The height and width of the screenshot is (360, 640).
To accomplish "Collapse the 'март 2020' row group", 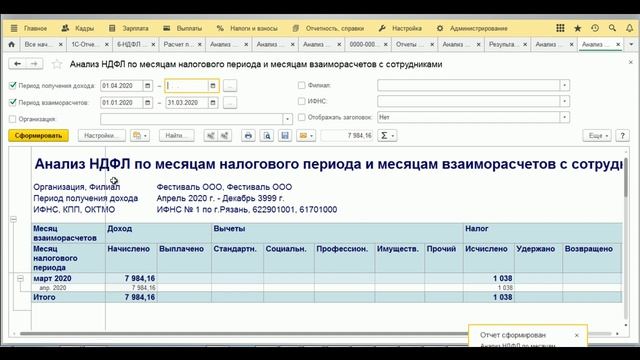I will point(20,278).
